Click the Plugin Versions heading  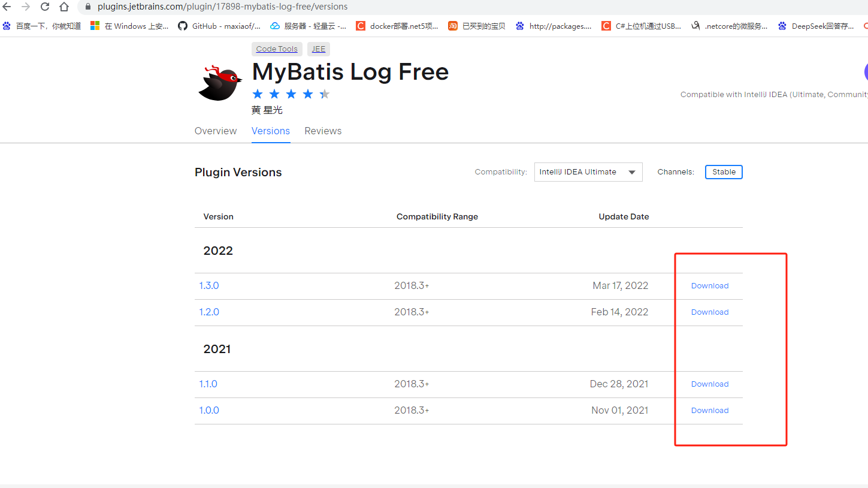238,173
